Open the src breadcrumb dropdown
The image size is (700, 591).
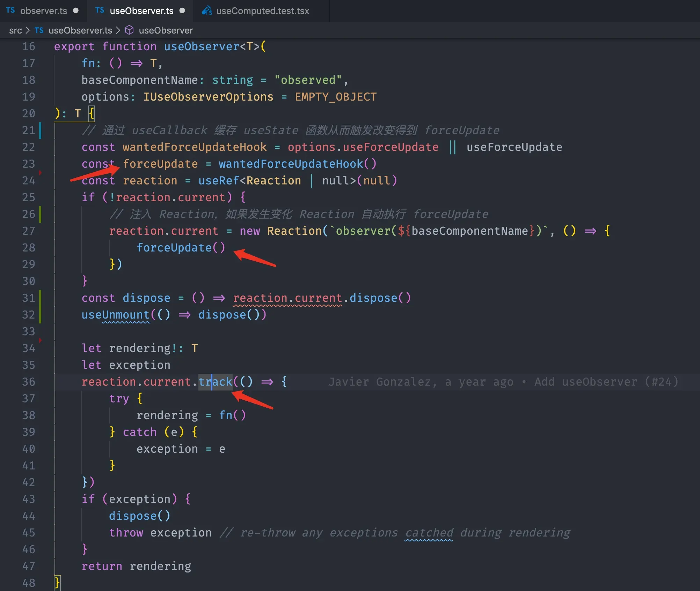click(15, 30)
